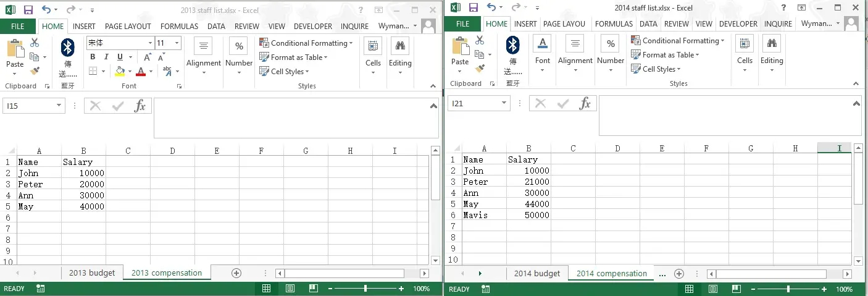This screenshot has width=868, height=296.
Task: Click Cut scissors icon in 2014 workbook ribbon
Action: (x=479, y=40)
